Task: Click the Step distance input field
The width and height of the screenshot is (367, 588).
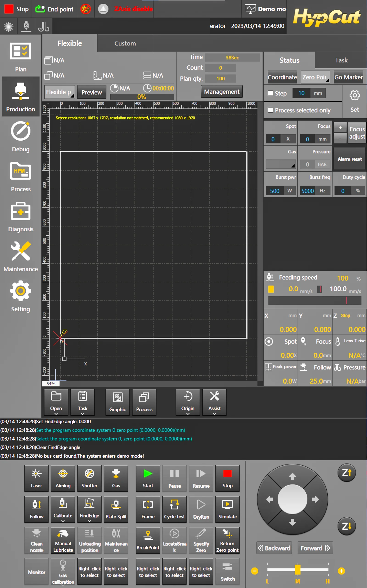Action: [x=301, y=93]
